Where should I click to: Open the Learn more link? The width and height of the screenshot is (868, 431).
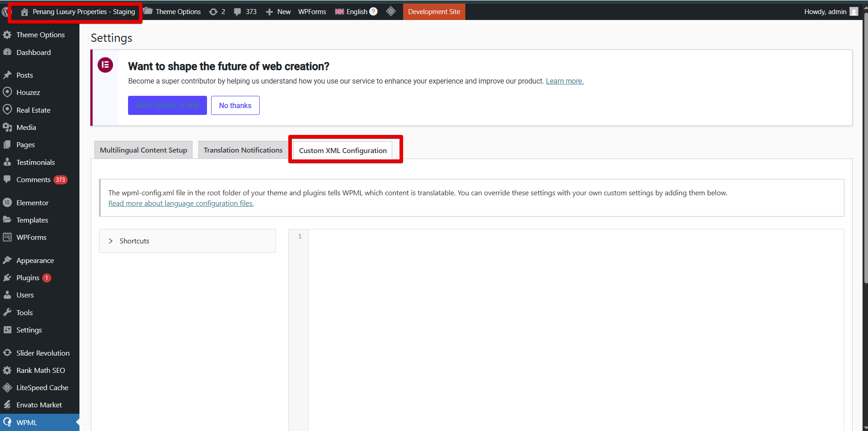[x=565, y=81]
